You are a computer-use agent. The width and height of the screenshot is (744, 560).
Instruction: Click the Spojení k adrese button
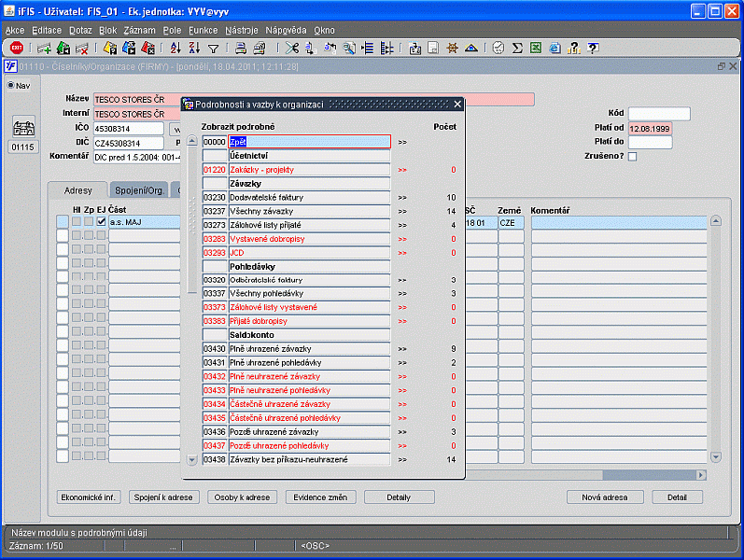pos(163,497)
